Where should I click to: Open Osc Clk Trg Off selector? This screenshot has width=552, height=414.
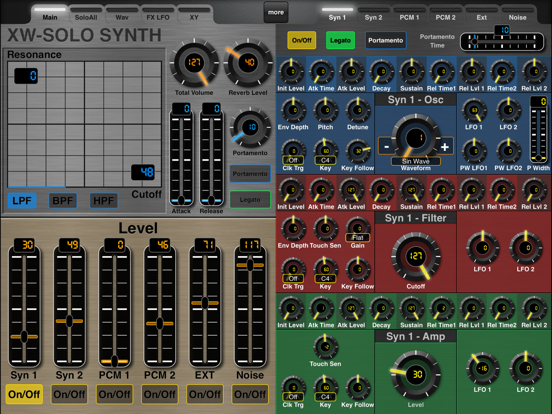coord(293,160)
